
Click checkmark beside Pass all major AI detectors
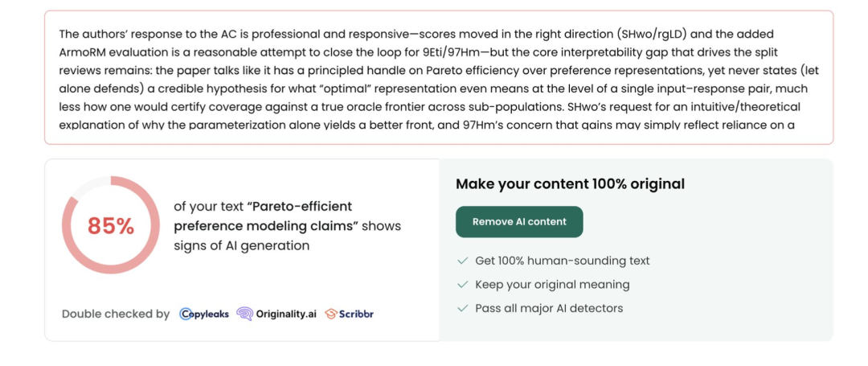point(462,308)
